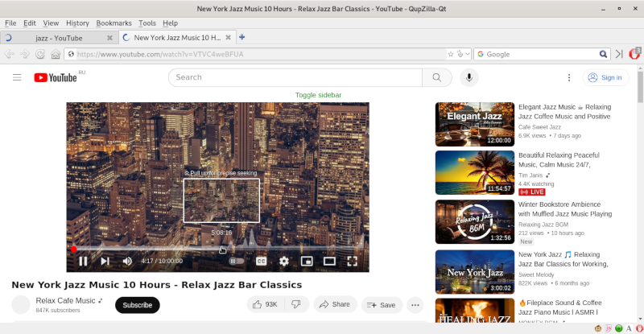Open GreaseMonkey status bar icon
The image size is (644, 334).
coord(598,328)
